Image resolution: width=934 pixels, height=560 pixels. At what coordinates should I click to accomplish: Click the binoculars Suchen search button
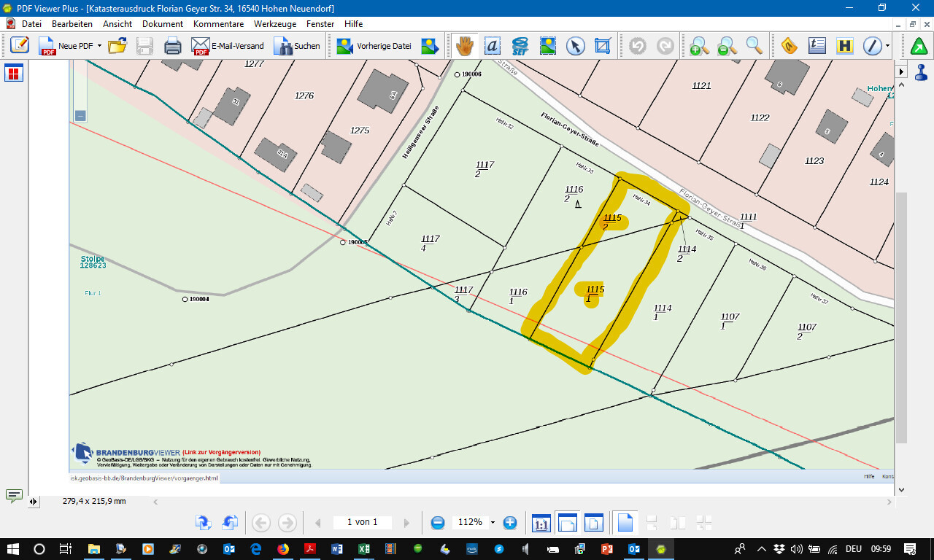(x=297, y=46)
